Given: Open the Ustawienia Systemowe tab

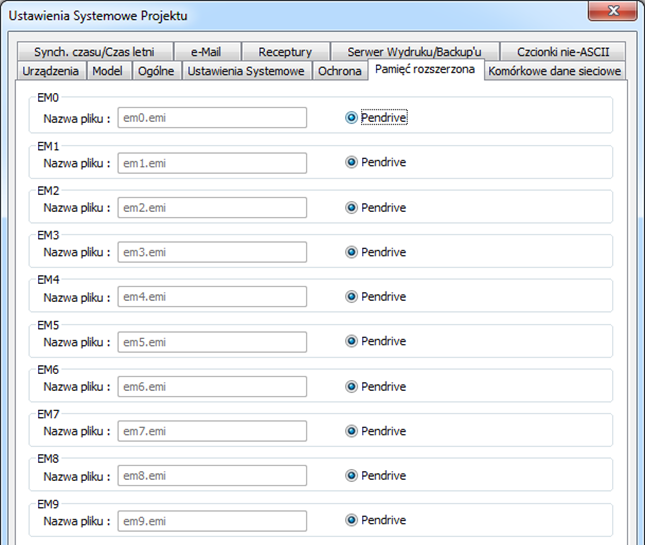Looking at the screenshot, I should (246, 71).
